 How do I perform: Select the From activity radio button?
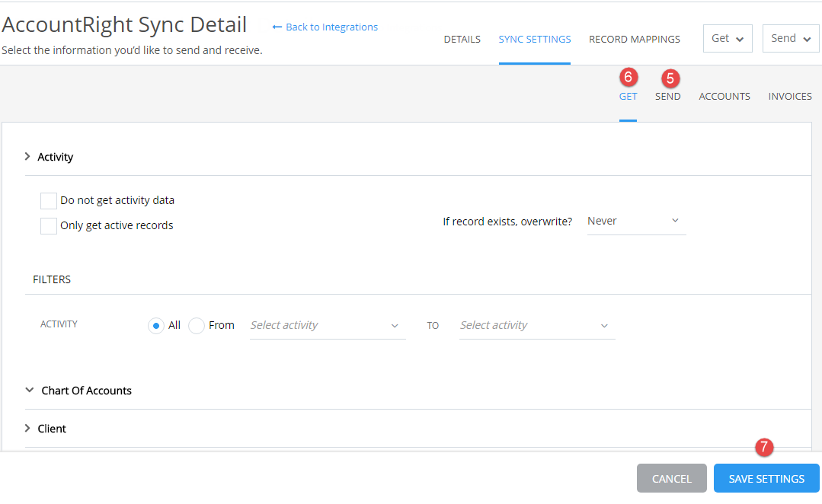pyautogui.click(x=196, y=326)
